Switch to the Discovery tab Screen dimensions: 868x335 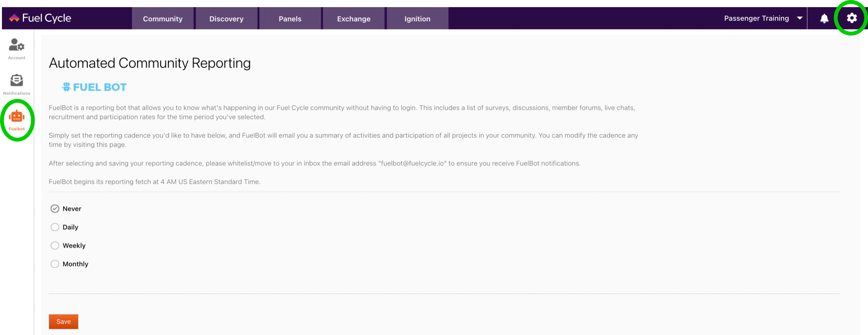[x=226, y=18]
